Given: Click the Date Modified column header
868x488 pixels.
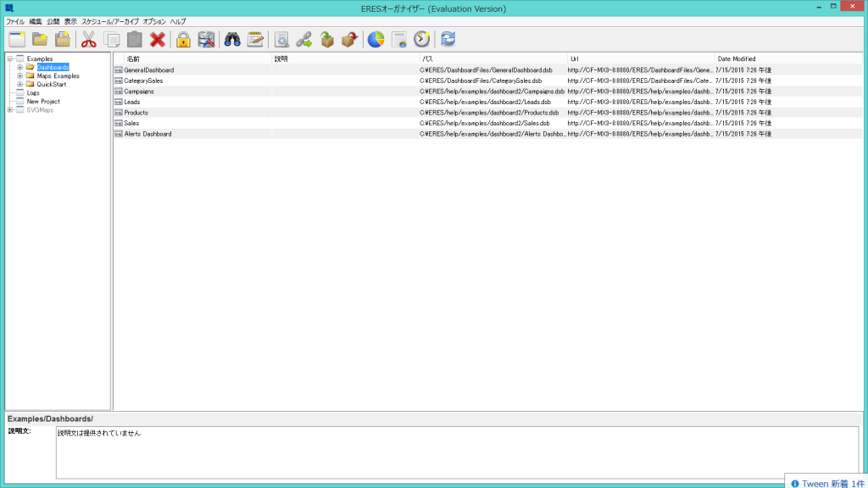Looking at the screenshot, I should click(x=737, y=59).
